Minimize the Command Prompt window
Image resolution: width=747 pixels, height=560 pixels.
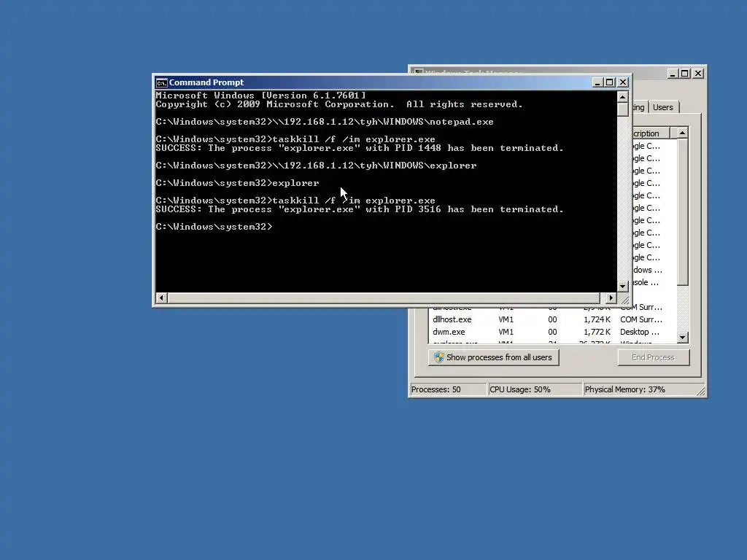click(597, 82)
